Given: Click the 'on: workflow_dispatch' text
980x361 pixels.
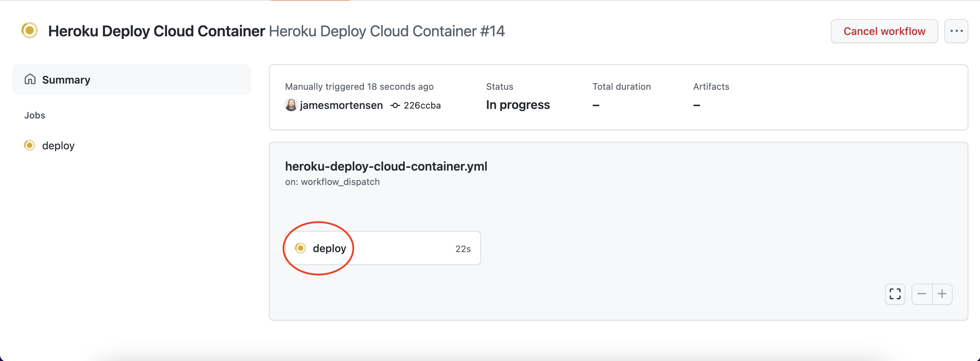Looking at the screenshot, I should [332, 182].
